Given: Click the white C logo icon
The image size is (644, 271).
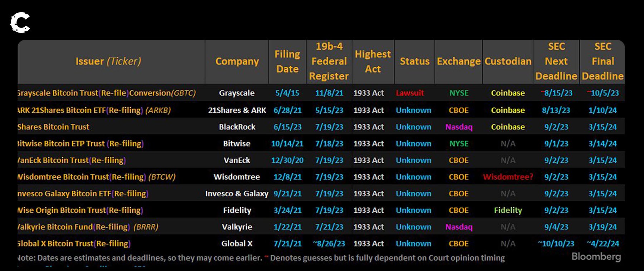Looking at the screenshot, I should pyautogui.click(x=20, y=23).
